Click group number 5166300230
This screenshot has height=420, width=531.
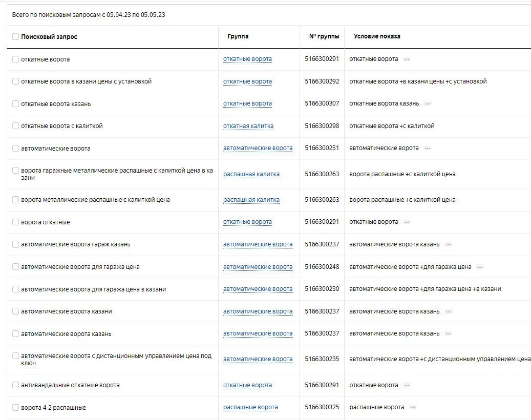tap(322, 289)
